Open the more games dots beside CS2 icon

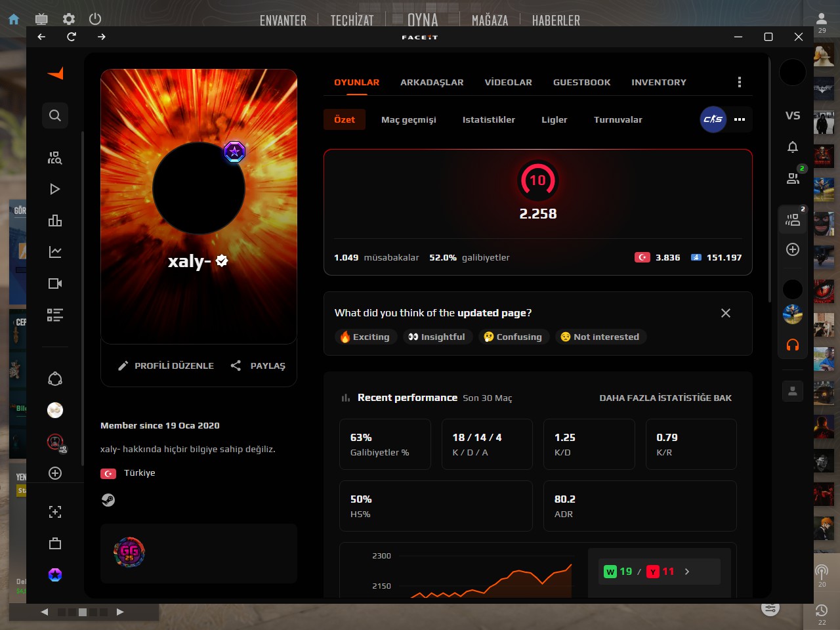click(x=740, y=119)
